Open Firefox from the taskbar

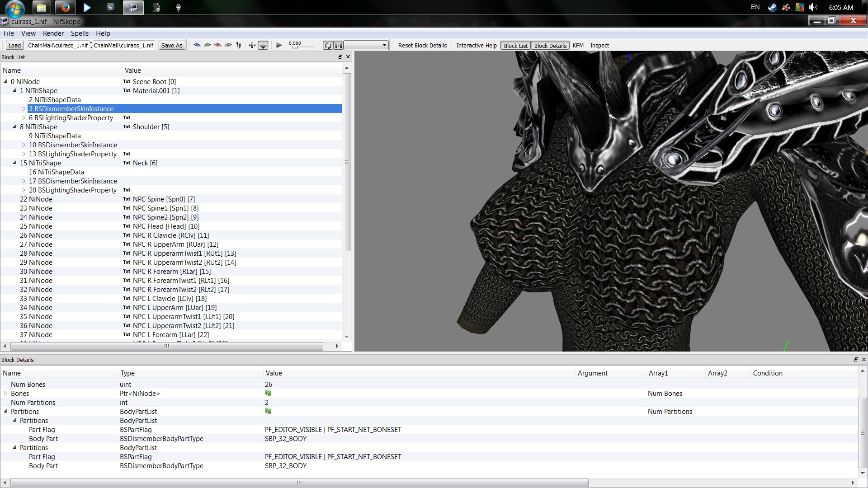(x=65, y=8)
